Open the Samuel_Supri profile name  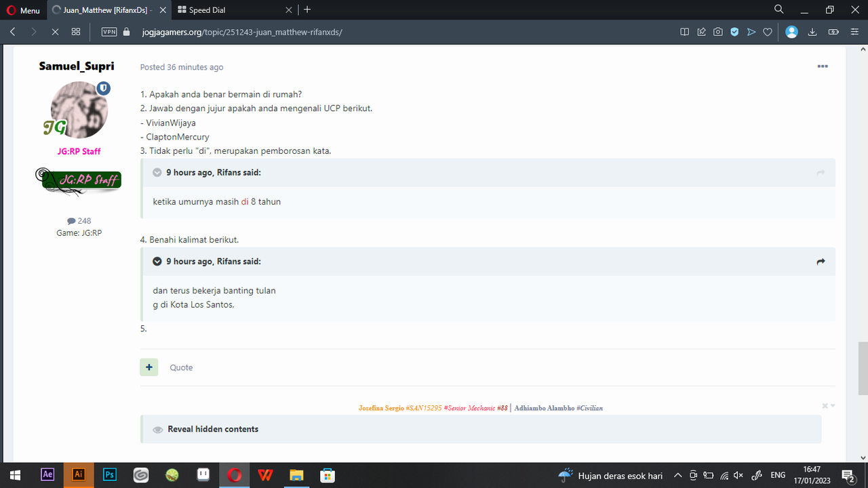coord(77,66)
